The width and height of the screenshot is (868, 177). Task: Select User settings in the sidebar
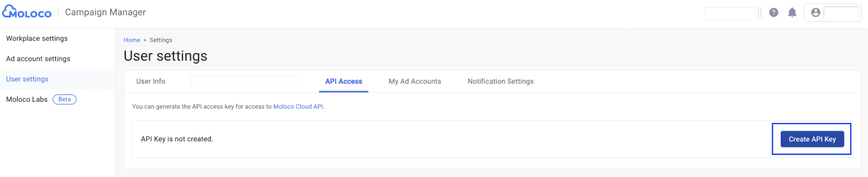(27, 79)
